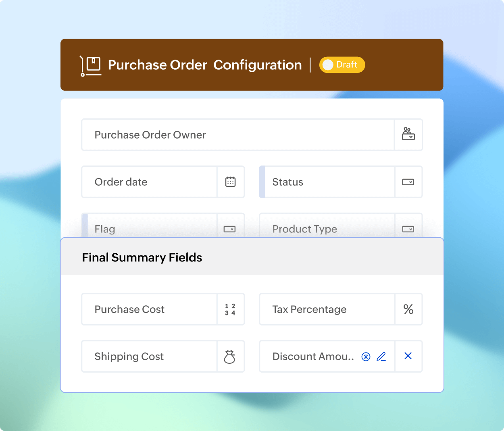Edit the Discount Amount field with pencil icon
Image resolution: width=504 pixels, height=431 pixels.
pyautogui.click(x=381, y=356)
